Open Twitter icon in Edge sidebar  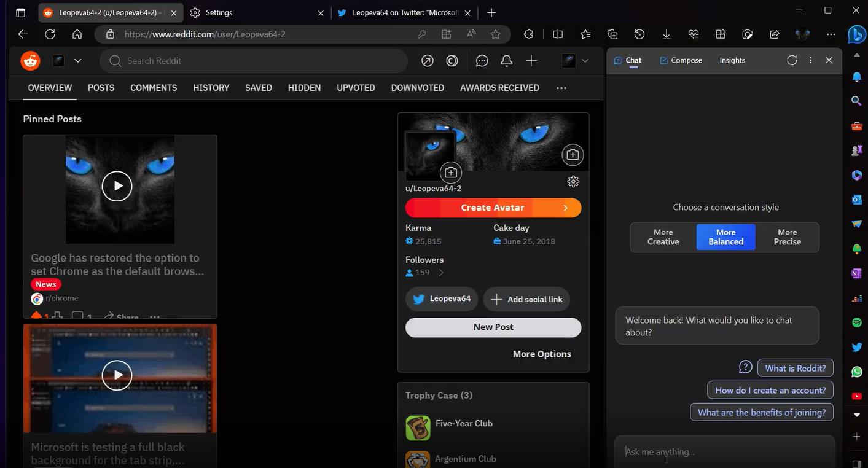[x=857, y=347]
